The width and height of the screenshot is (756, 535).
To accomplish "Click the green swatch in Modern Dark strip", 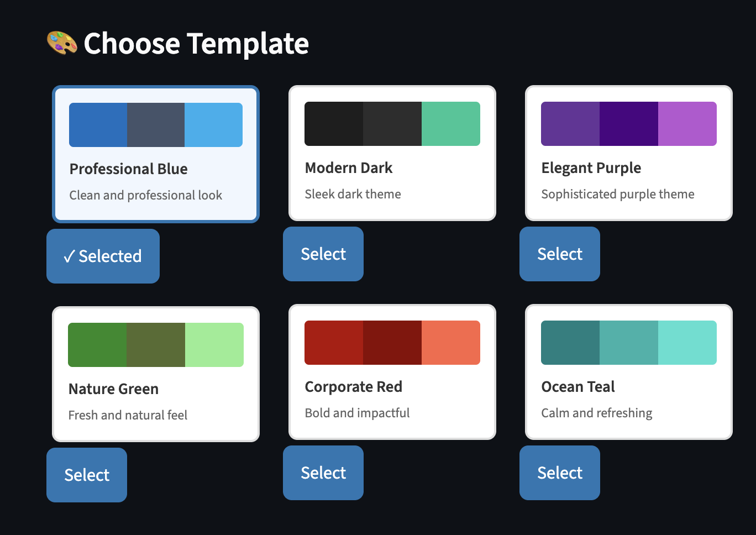I will (x=451, y=123).
